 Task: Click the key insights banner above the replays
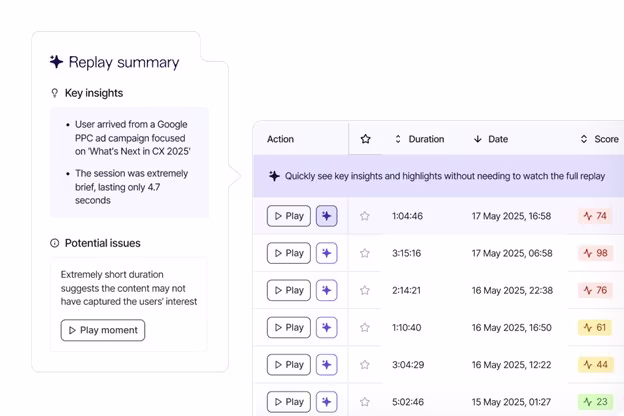(438, 176)
